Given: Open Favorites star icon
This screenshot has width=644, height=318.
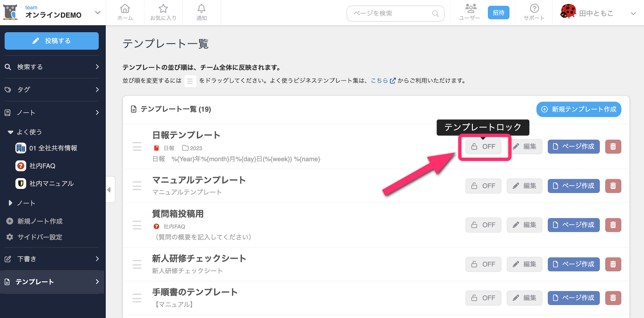Looking at the screenshot, I should coord(163,12).
